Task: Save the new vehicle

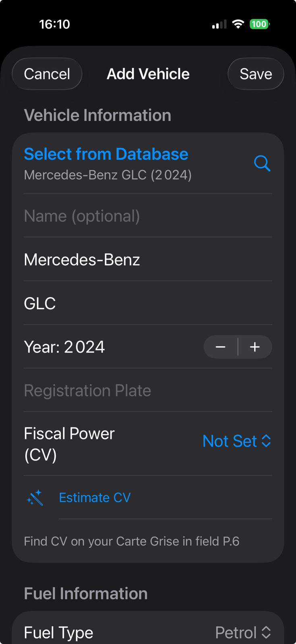Action: pyautogui.click(x=256, y=74)
